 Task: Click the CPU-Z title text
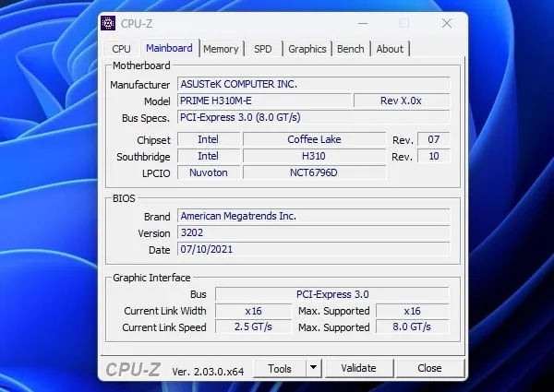tap(137, 24)
